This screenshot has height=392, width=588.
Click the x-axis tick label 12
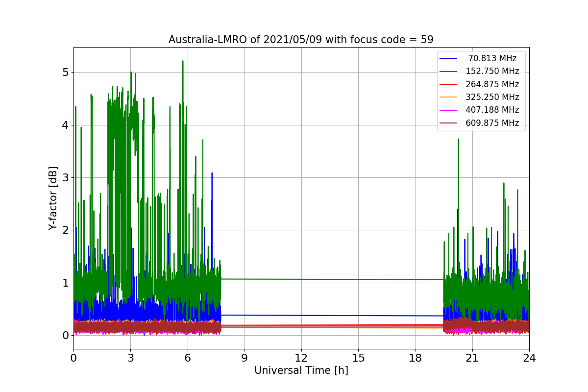301,358
